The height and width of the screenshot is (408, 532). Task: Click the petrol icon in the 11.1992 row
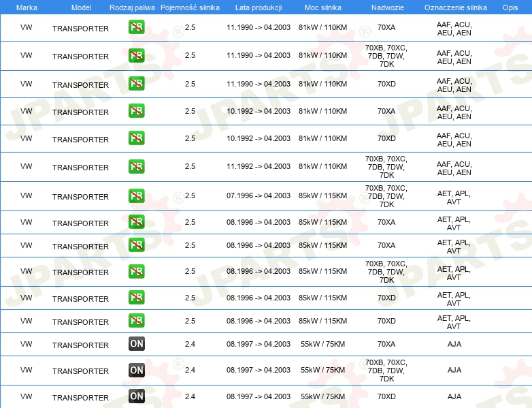[136, 166]
